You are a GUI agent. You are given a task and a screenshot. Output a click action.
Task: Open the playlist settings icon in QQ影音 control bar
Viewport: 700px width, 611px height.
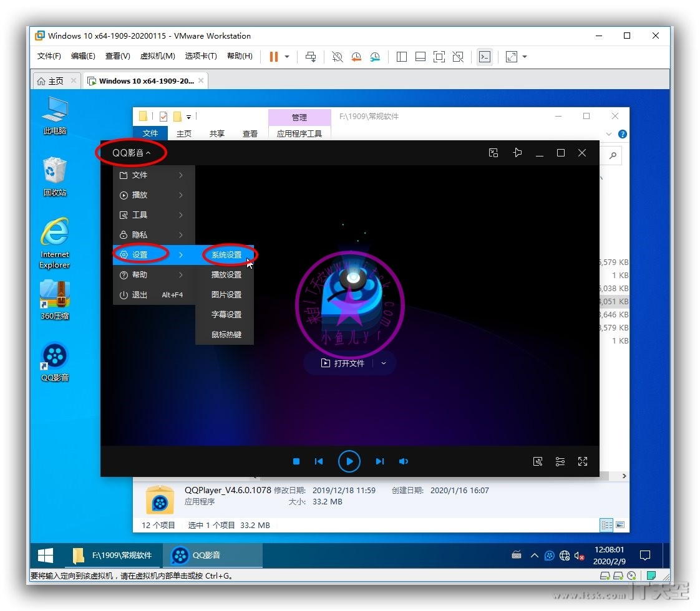coord(560,461)
